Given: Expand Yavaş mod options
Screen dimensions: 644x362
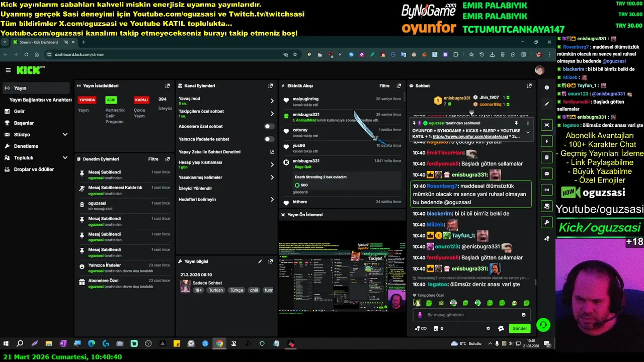Looking at the screenshot, I should tap(272, 101).
